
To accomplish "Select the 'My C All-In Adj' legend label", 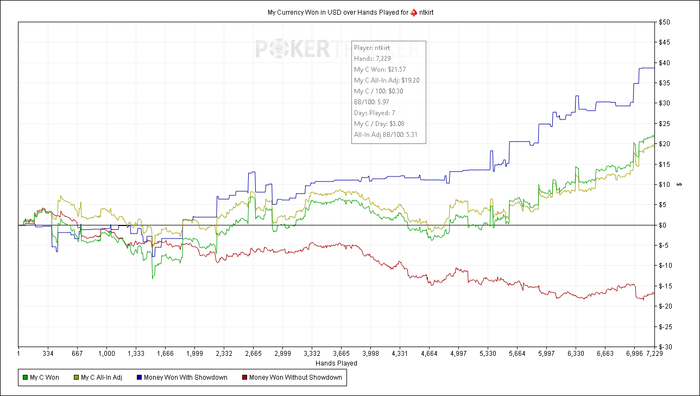I will 101,378.
